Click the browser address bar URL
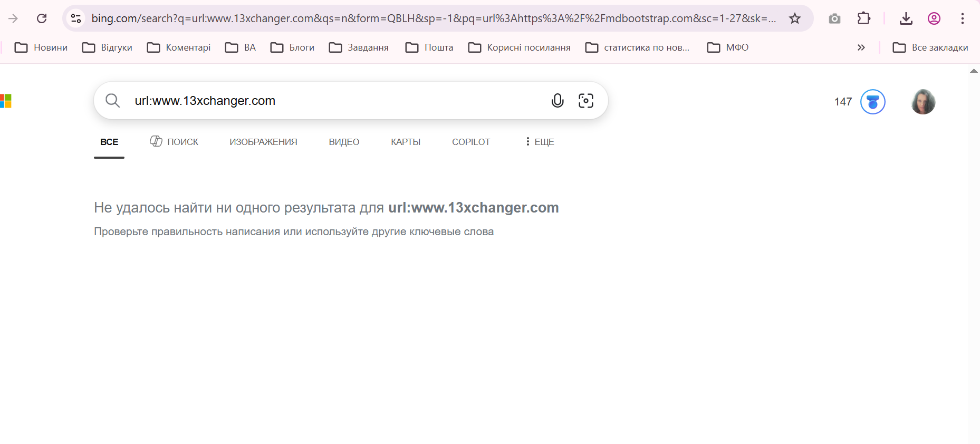 [434, 18]
